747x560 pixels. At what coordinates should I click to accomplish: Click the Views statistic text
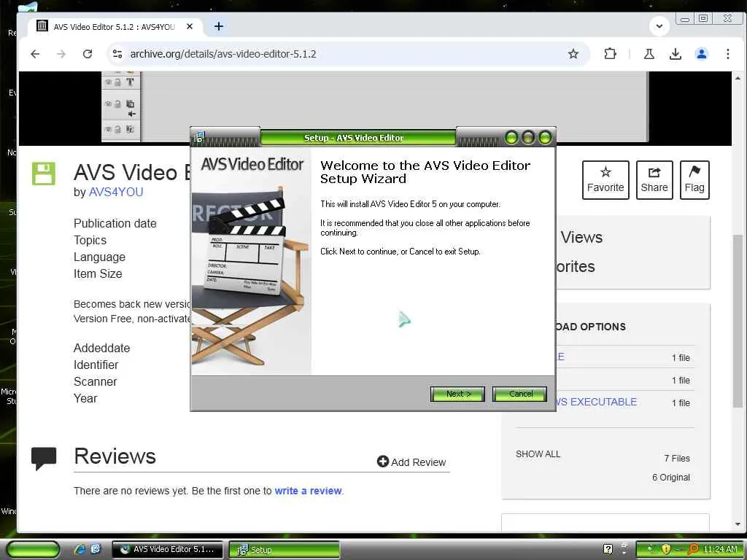[581, 237]
